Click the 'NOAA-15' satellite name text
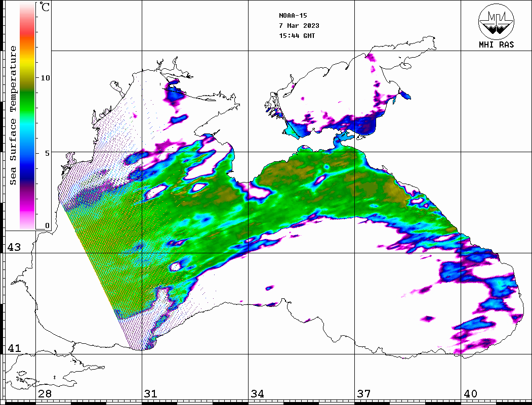Image resolution: width=532 pixels, height=405 pixels. click(293, 16)
